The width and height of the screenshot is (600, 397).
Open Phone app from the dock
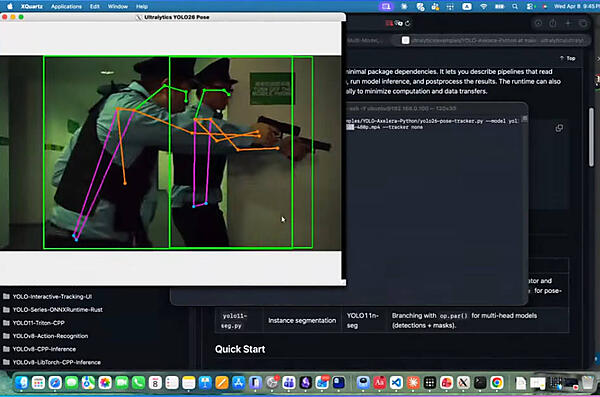tap(138, 382)
